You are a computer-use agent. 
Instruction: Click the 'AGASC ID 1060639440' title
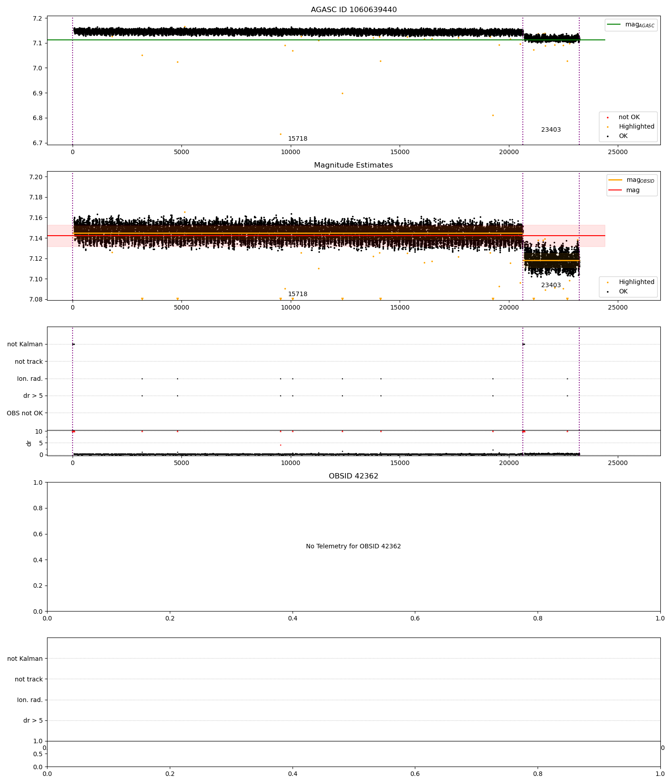353,10
